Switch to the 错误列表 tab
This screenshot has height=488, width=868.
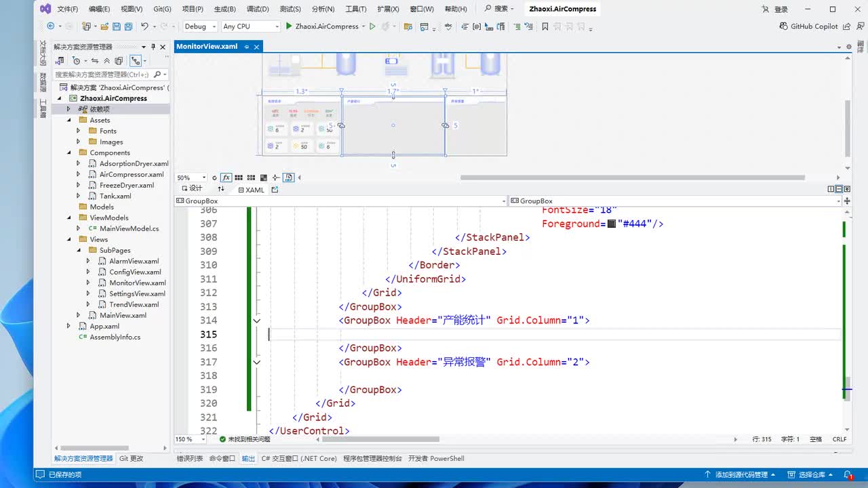(189, 459)
